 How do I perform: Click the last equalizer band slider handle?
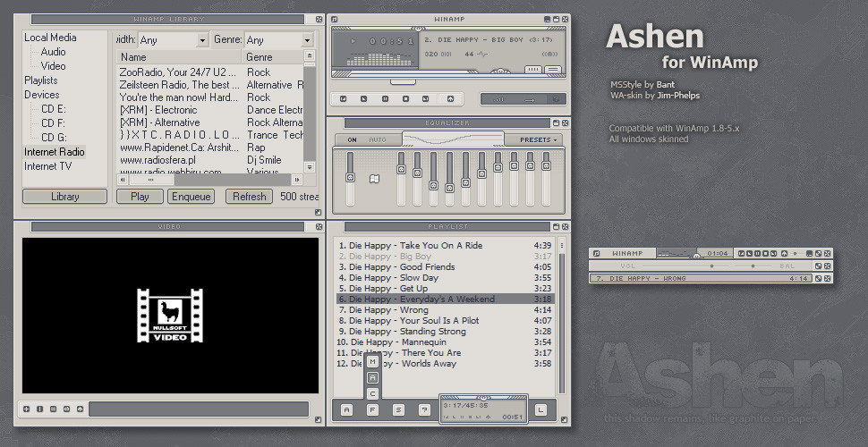click(547, 164)
